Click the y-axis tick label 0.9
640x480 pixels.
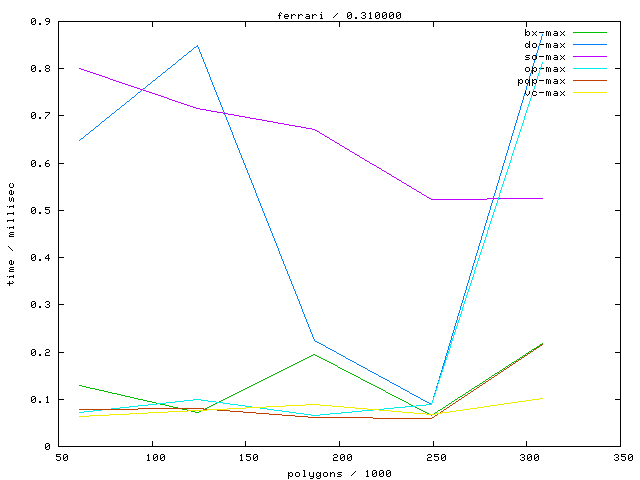click(42, 21)
